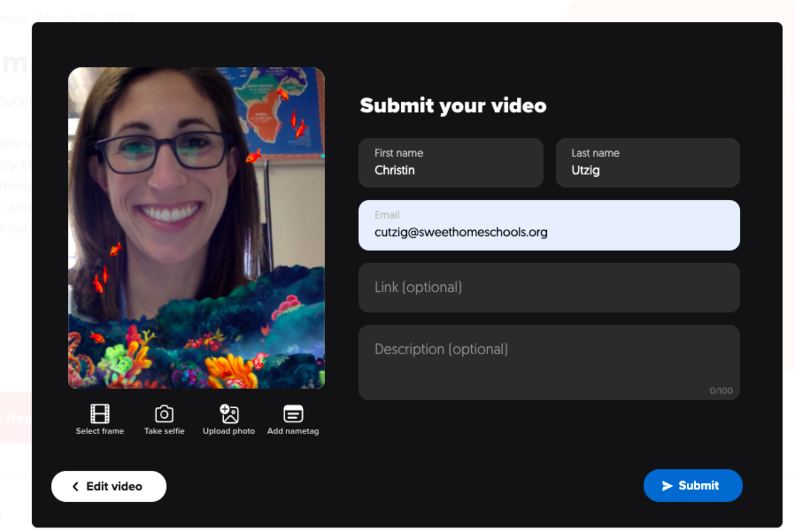Click the back chevron in Edit video
This screenshot has width=795, height=532.
(x=76, y=486)
